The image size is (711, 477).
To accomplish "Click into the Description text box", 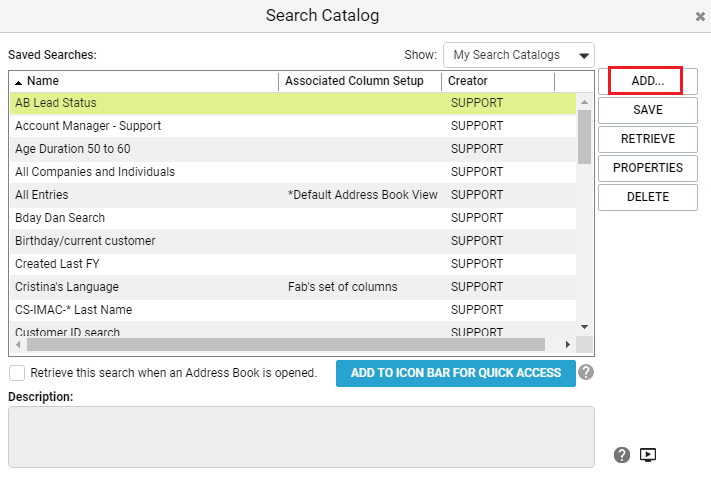I will point(301,437).
